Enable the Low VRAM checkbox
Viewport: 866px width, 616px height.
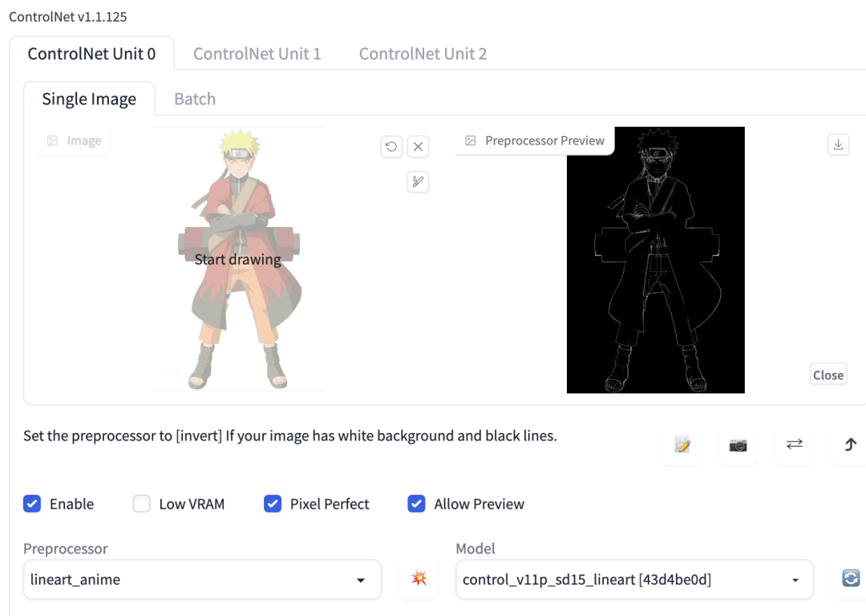coord(141,504)
